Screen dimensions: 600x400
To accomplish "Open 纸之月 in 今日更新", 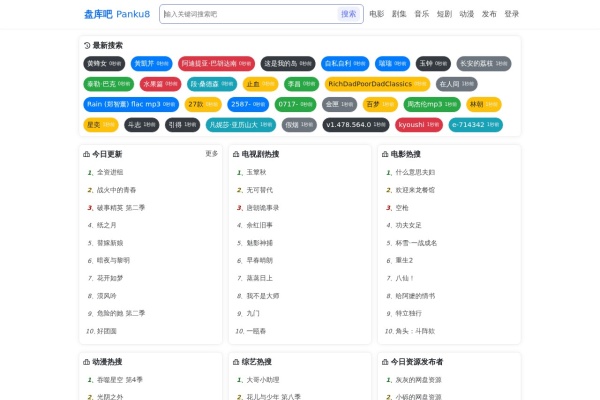I will click(106, 225).
